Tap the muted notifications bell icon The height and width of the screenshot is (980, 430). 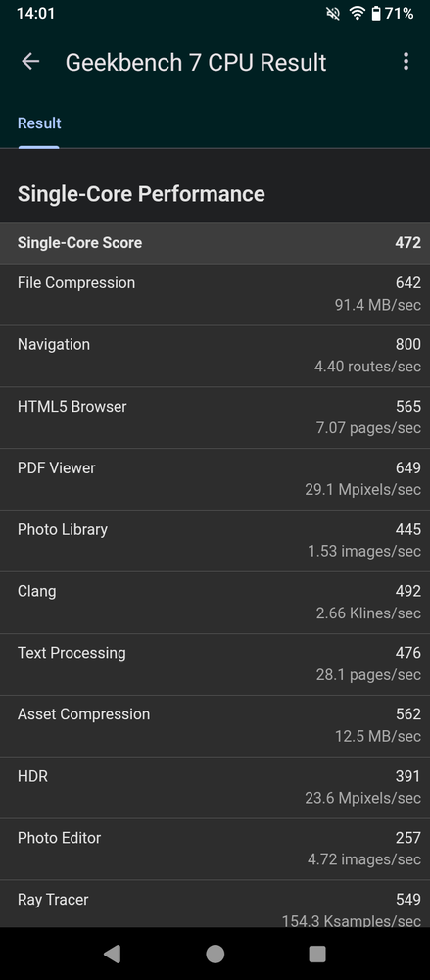coord(333,13)
